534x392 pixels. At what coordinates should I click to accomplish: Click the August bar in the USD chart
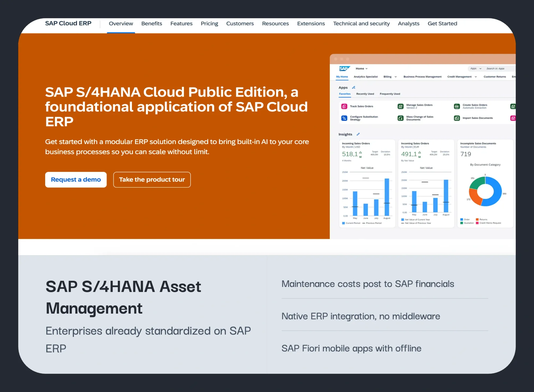click(x=387, y=197)
